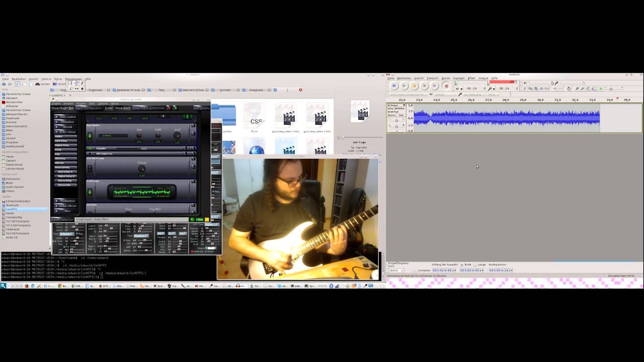Stop playback with Audacity's yellow Stop button
The width and height of the screenshot is (644, 362).
(415, 86)
